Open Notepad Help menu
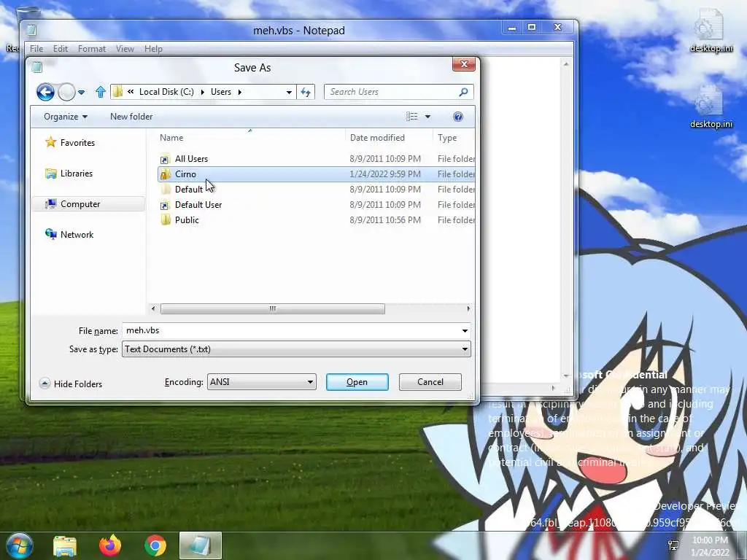 (153, 49)
